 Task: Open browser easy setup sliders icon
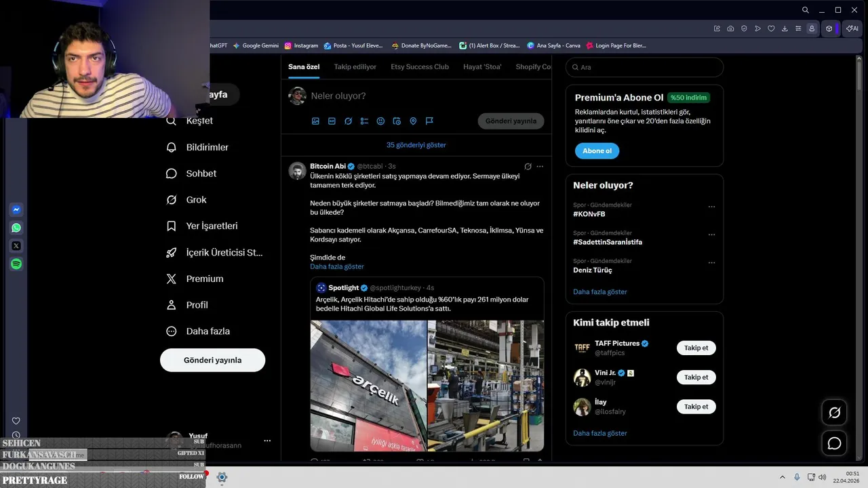pyautogui.click(x=798, y=28)
